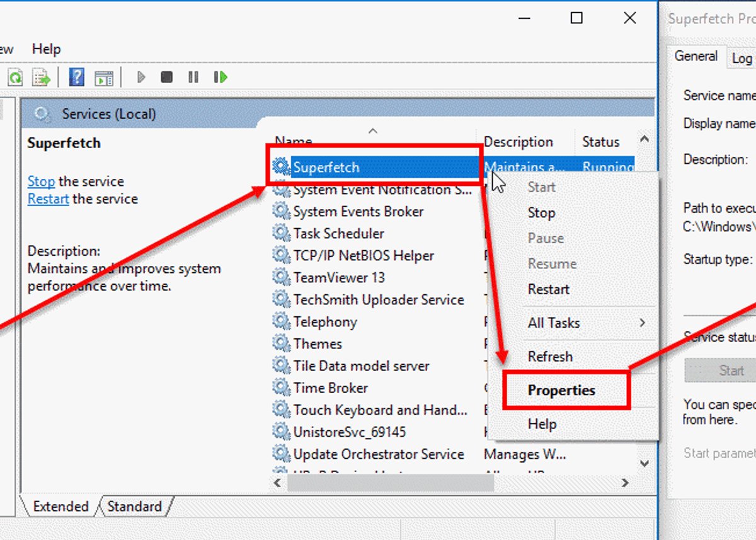Open the General tab in Superfetch Properties
The height and width of the screenshot is (540, 756).
pos(696,56)
